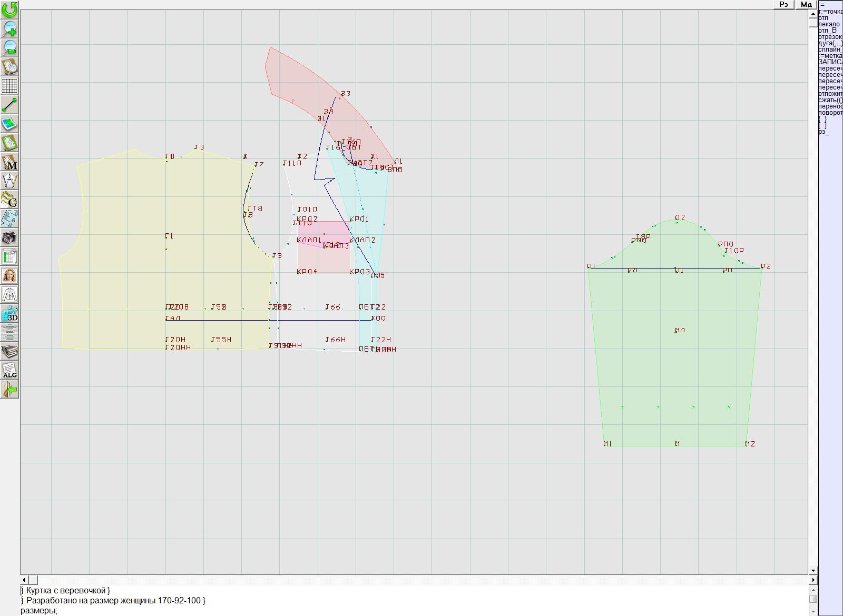Open the camera snapshot tool

tap(9, 237)
